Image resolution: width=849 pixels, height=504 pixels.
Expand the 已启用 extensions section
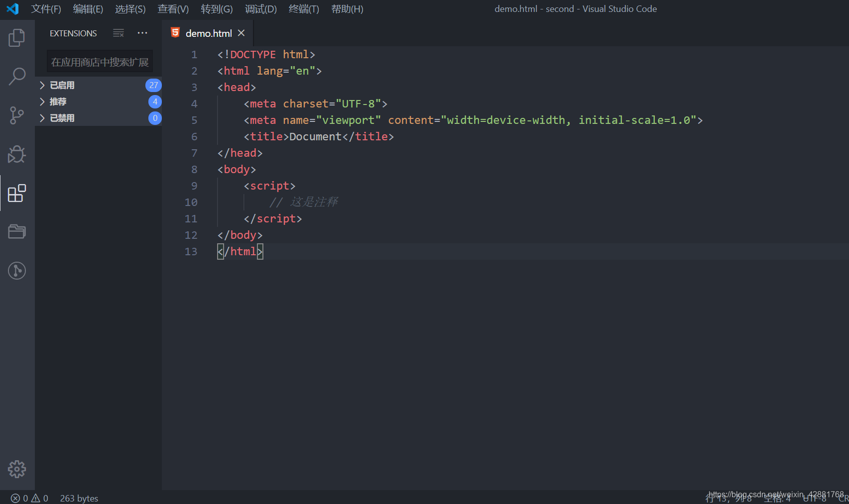[98, 85]
